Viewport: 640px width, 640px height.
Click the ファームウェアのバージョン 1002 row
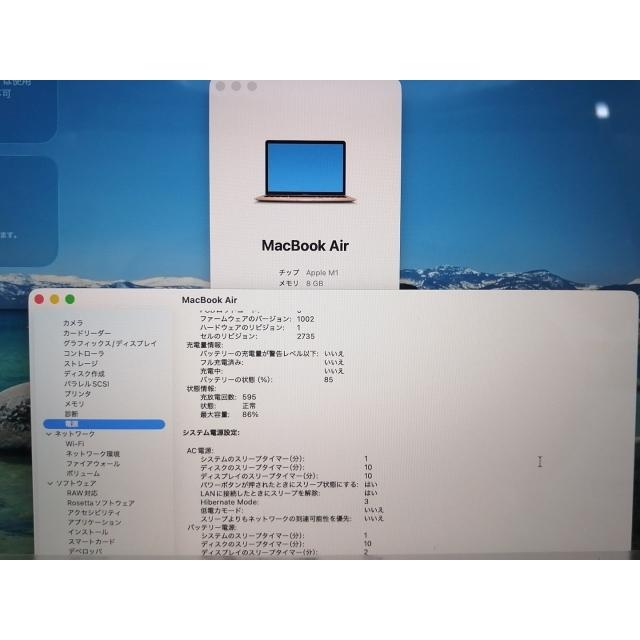pos(257,319)
